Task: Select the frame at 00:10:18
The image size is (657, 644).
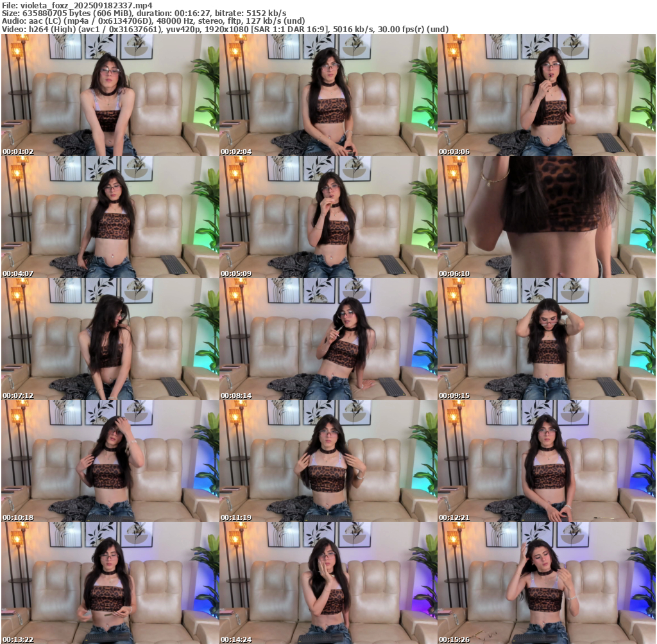Action: pyautogui.click(x=110, y=461)
